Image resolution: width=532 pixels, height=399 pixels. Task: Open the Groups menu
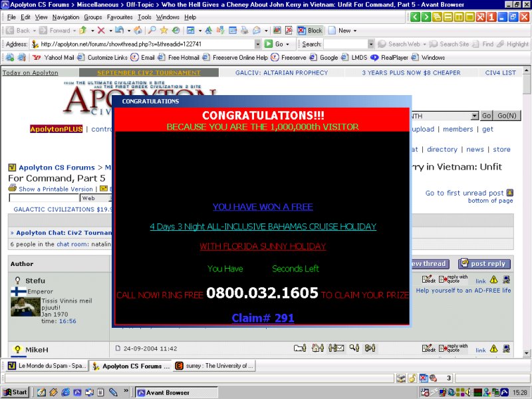tap(92, 17)
